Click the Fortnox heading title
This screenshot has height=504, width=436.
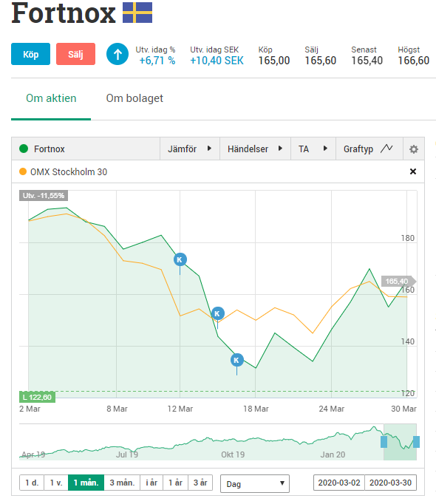pyautogui.click(x=64, y=13)
